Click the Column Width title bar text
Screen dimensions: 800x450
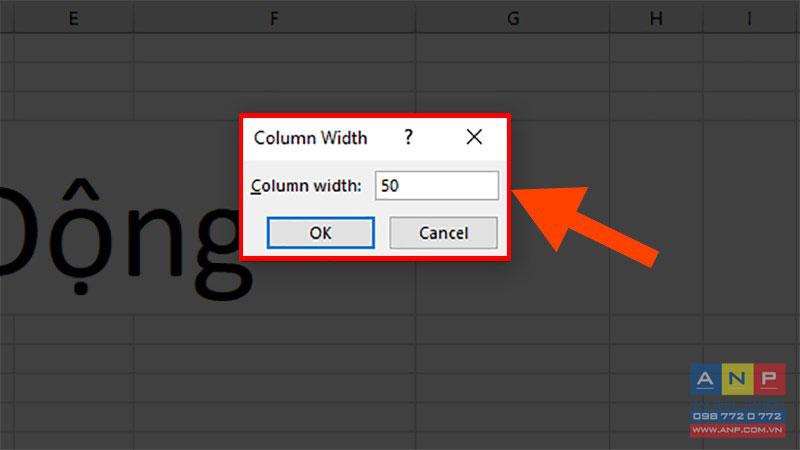[x=310, y=138]
